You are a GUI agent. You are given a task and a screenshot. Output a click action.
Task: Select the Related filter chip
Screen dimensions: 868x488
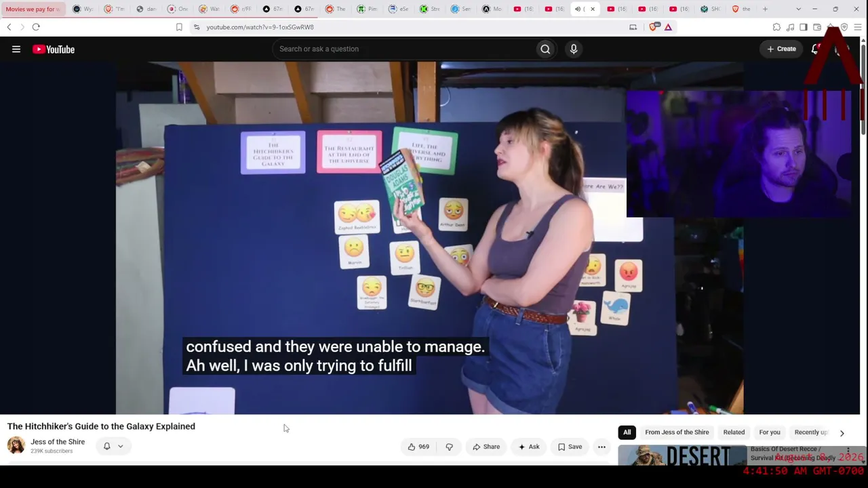(734, 432)
